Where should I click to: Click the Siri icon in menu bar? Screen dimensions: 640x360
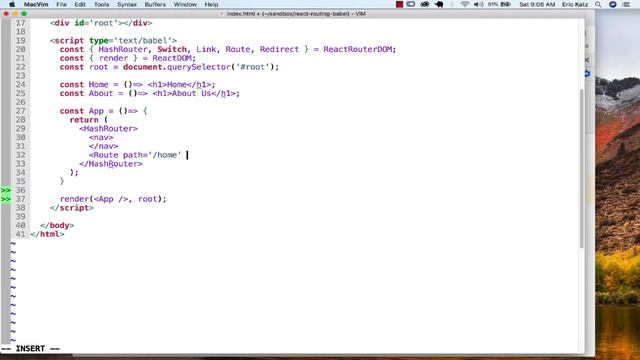coord(613,4)
